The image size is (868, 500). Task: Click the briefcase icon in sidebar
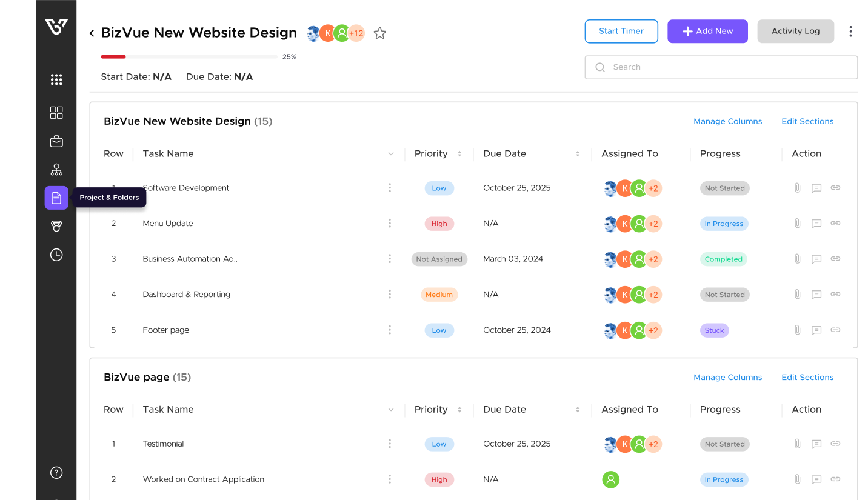(x=56, y=142)
